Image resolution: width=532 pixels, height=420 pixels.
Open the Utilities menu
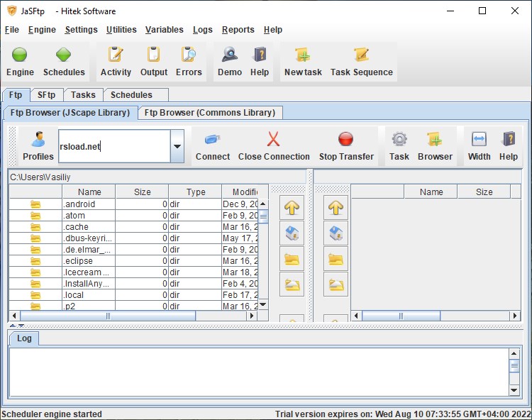[121, 30]
